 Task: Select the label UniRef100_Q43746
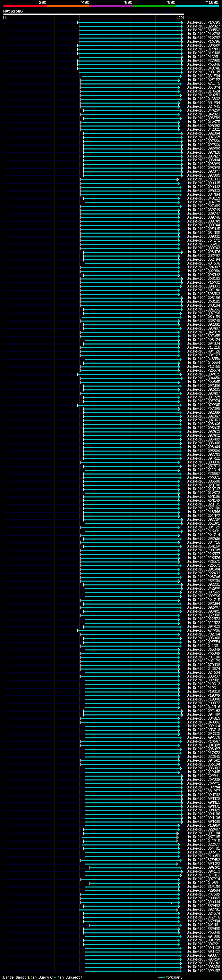[203, 68]
